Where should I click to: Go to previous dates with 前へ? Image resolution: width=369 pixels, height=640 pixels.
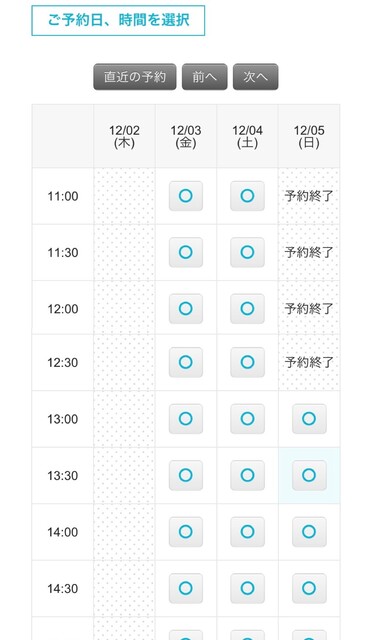pos(205,77)
